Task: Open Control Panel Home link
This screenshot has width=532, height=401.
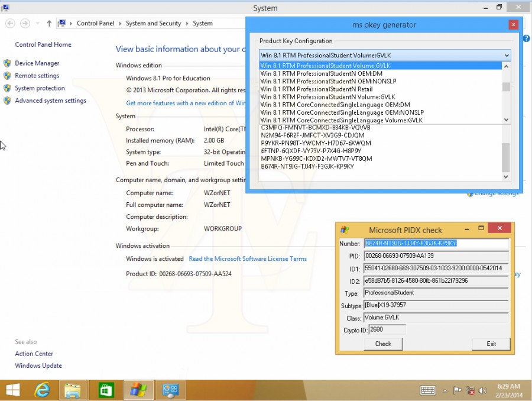Action: pos(43,44)
